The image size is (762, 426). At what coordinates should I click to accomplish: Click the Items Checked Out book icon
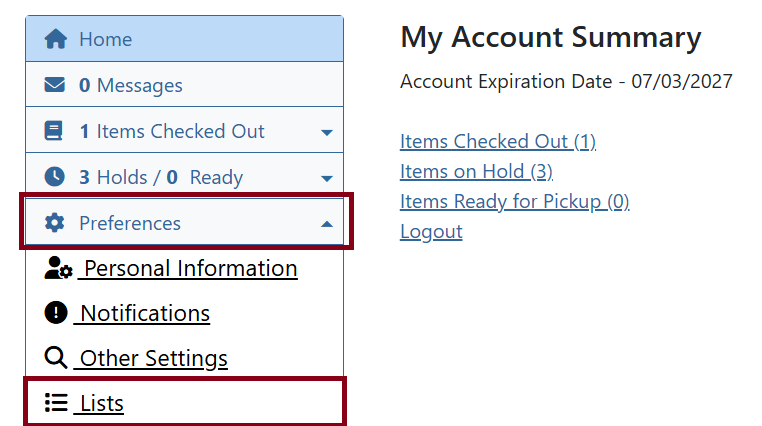point(53,131)
